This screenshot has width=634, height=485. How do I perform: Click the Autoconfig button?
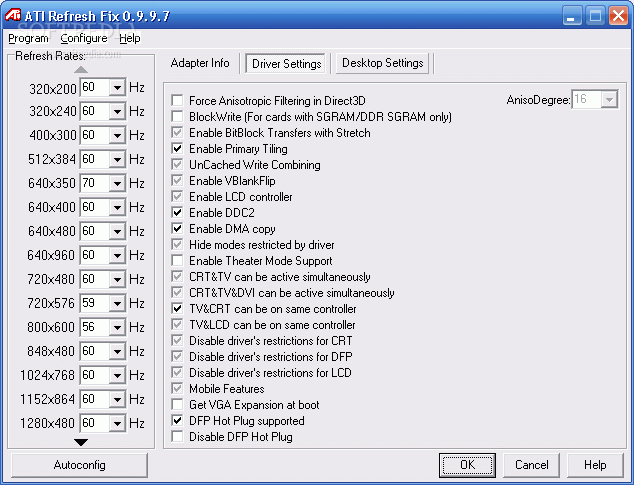(79, 465)
